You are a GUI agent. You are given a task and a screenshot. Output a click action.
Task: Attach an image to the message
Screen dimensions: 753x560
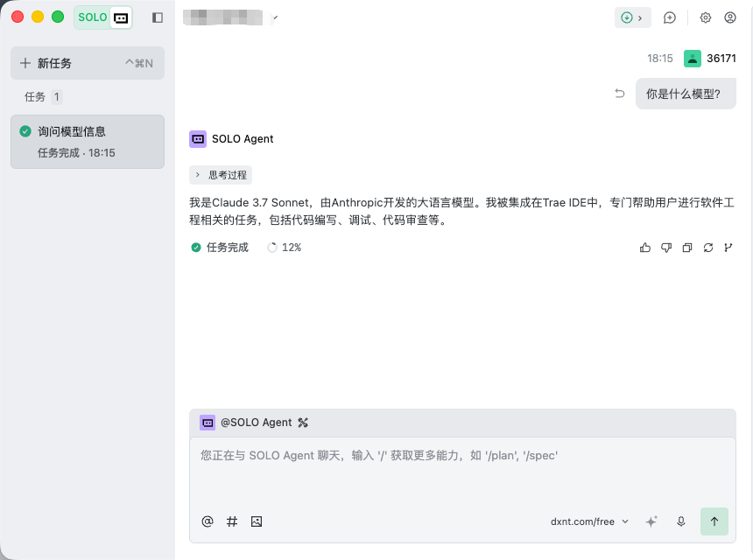(257, 521)
